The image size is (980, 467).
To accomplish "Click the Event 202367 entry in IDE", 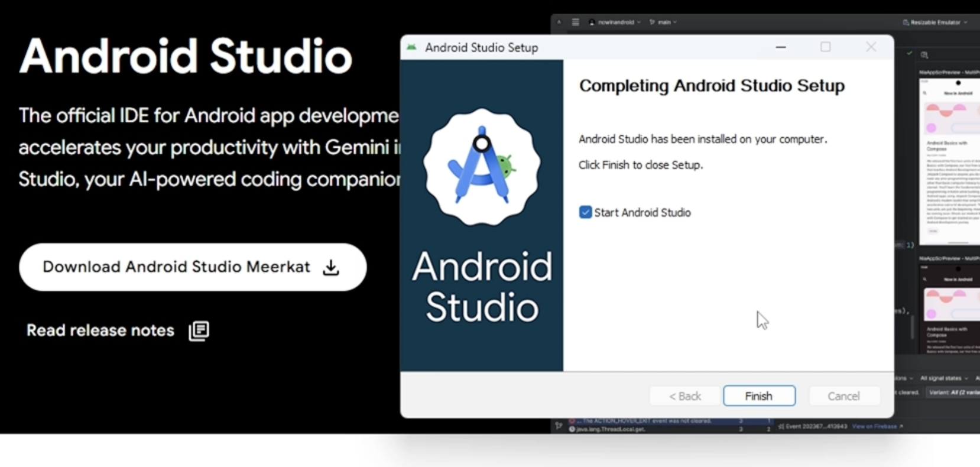I will coord(813,426).
